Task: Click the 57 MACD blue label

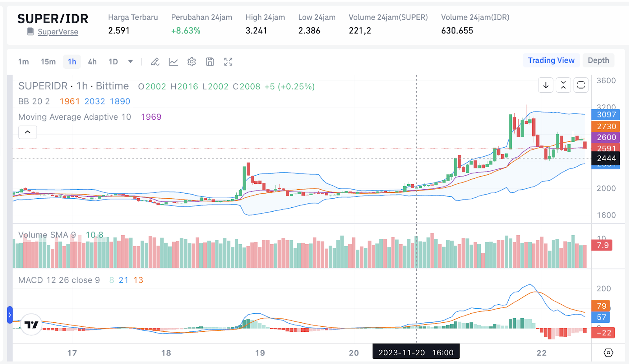Action: click(601, 317)
